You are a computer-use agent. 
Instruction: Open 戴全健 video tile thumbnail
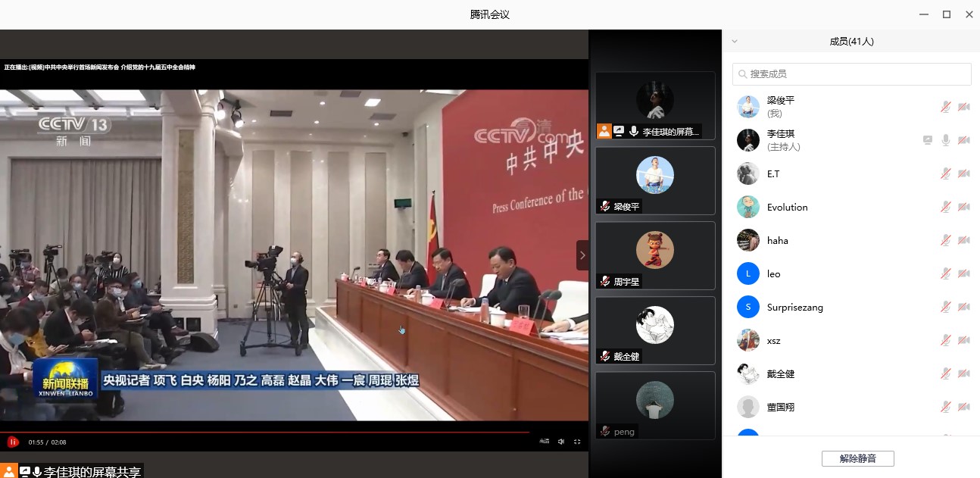[655, 330]
